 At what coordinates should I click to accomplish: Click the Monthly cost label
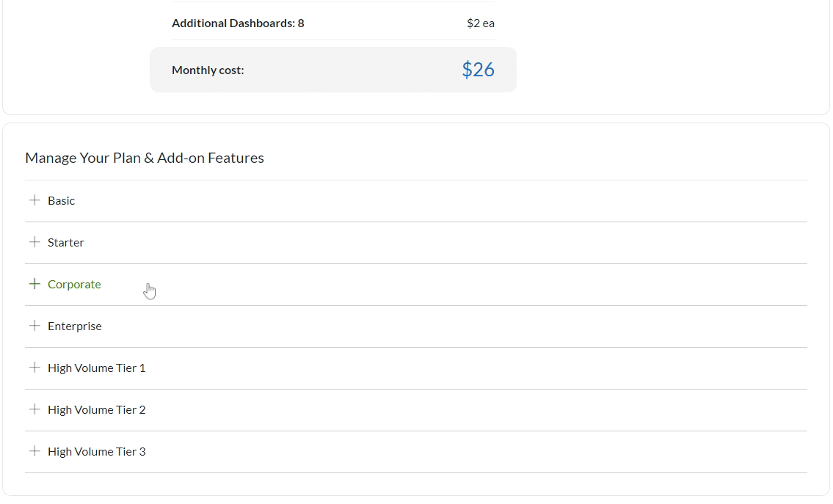[x=208, y=70]
